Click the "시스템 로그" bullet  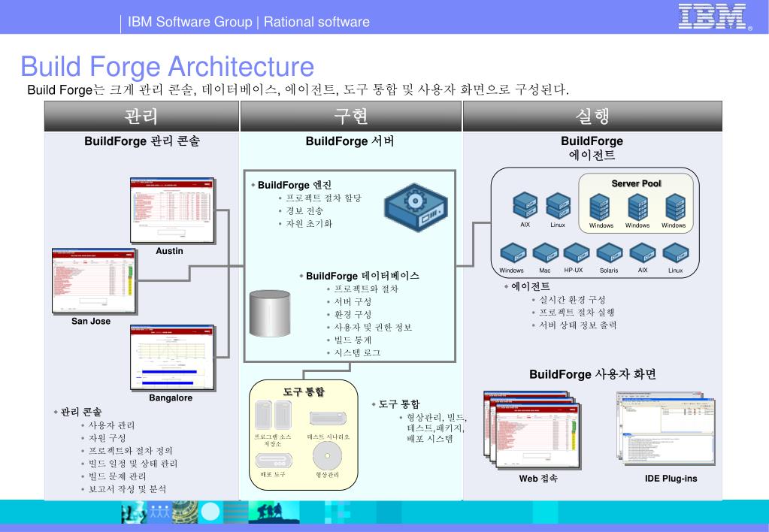point(358,352)
